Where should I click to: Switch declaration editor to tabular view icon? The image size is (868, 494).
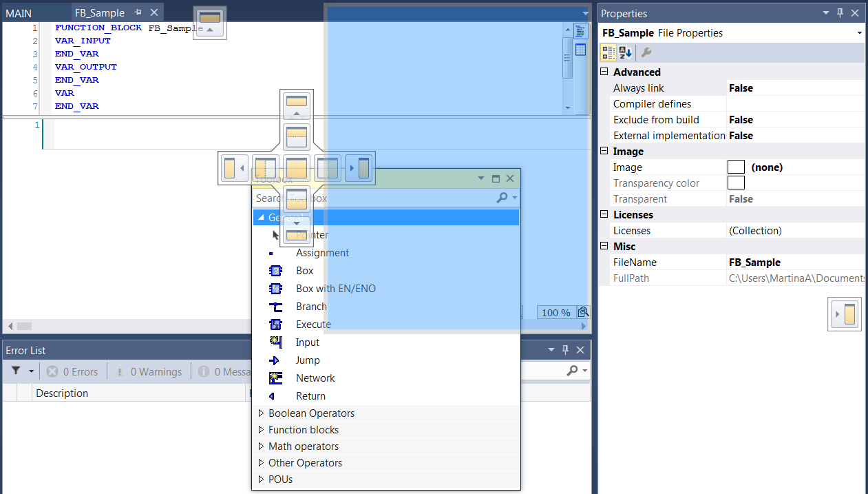[580, 49]
